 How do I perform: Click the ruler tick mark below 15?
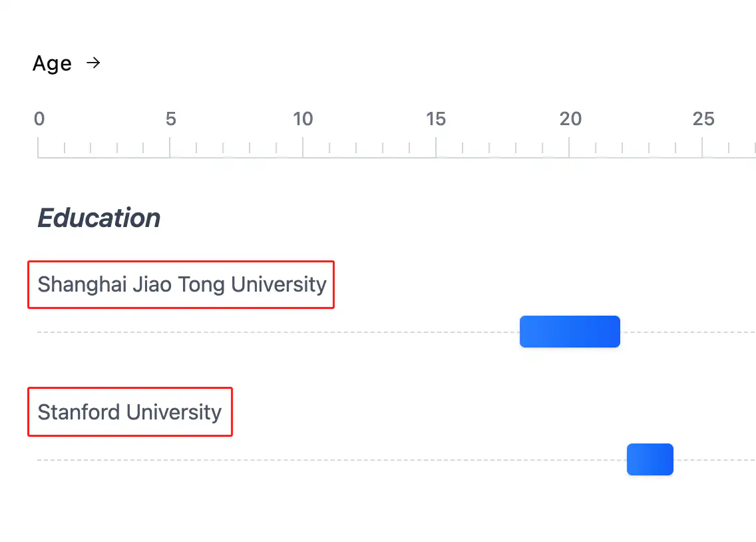436,147
